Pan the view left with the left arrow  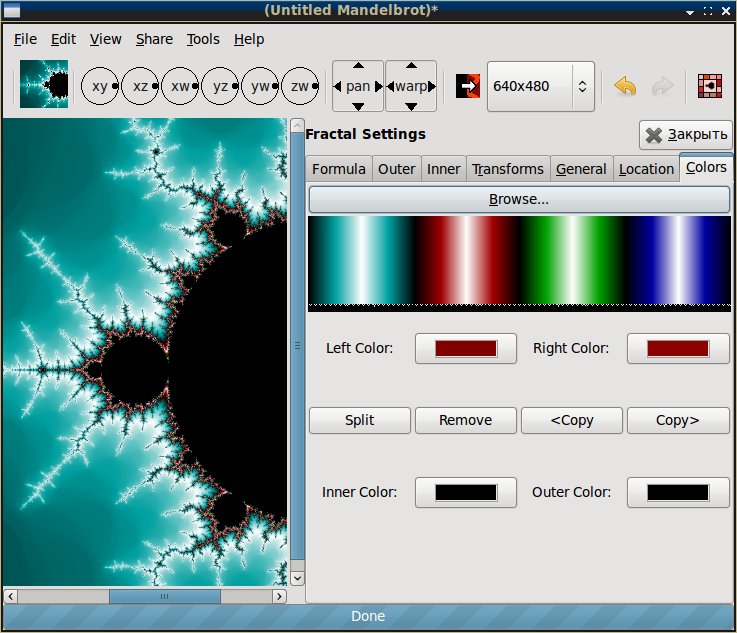coord(337,86)
